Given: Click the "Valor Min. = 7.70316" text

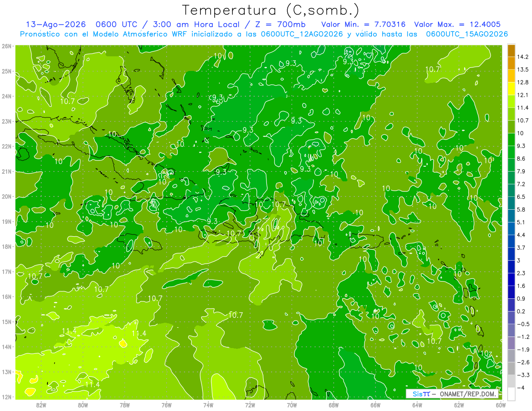Looking at the screenshot, I should [363, 24].
